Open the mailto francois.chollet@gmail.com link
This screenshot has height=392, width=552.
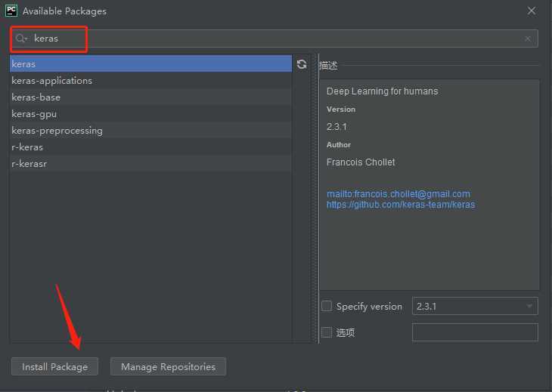coord(398,193)
